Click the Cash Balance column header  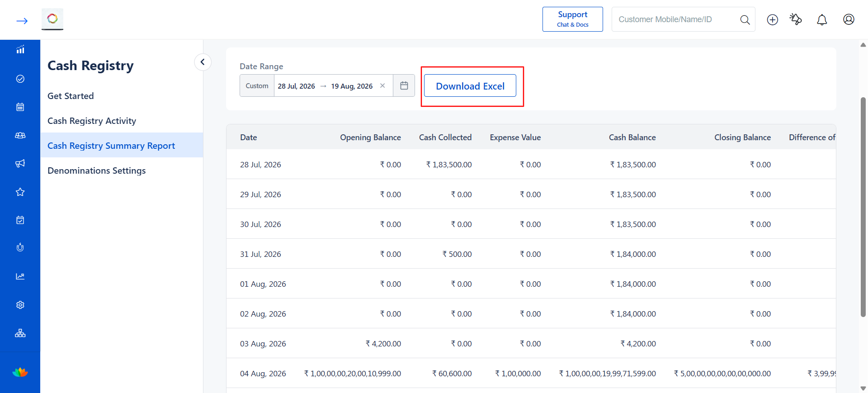(x=632, y=137)
